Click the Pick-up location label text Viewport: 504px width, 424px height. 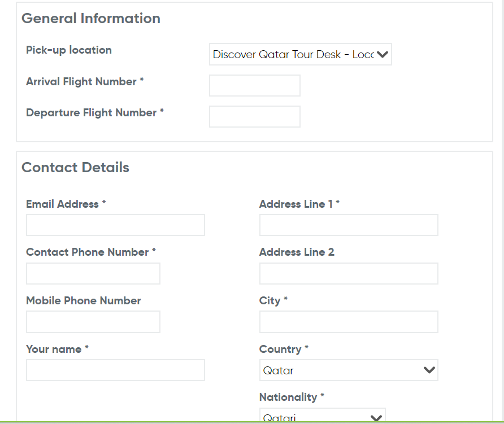pyautogui.click(x=69, y=50)
